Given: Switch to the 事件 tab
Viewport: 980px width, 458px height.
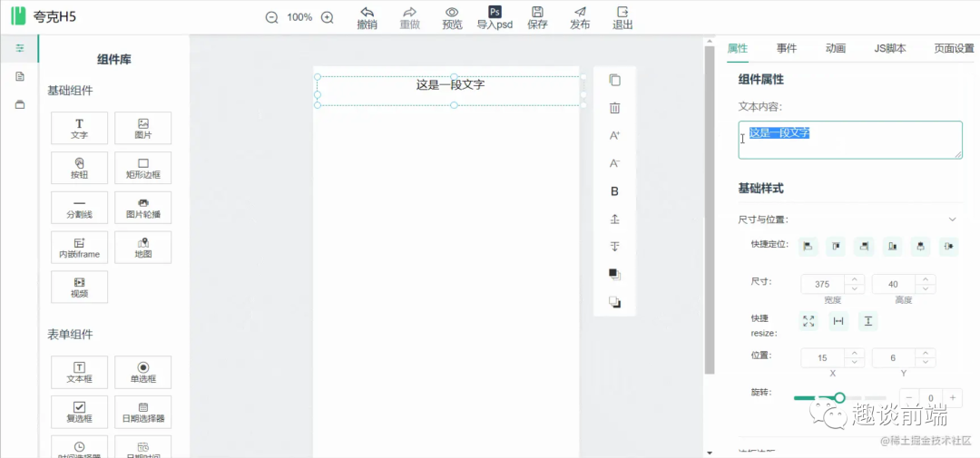Looking at the screenshot, I should coord(786,49).
